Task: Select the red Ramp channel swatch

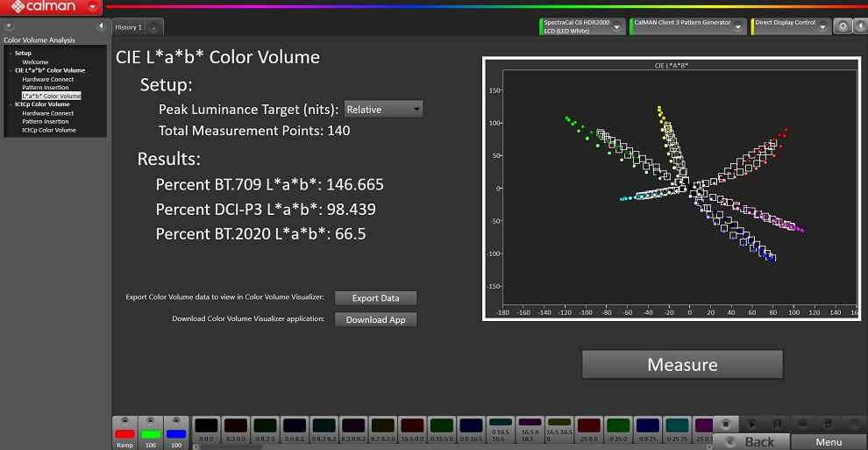Action: coord(125,434)
